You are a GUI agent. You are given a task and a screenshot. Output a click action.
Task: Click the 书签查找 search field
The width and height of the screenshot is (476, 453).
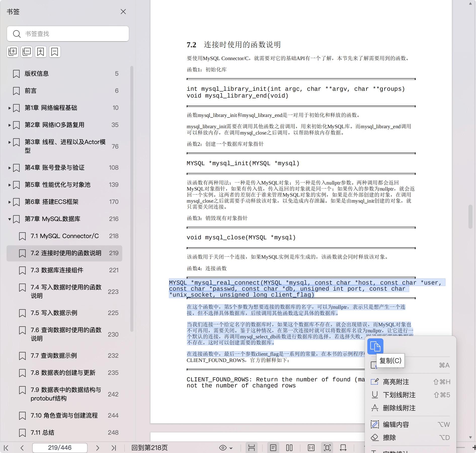pyautogui.click(x=68, y=34)
